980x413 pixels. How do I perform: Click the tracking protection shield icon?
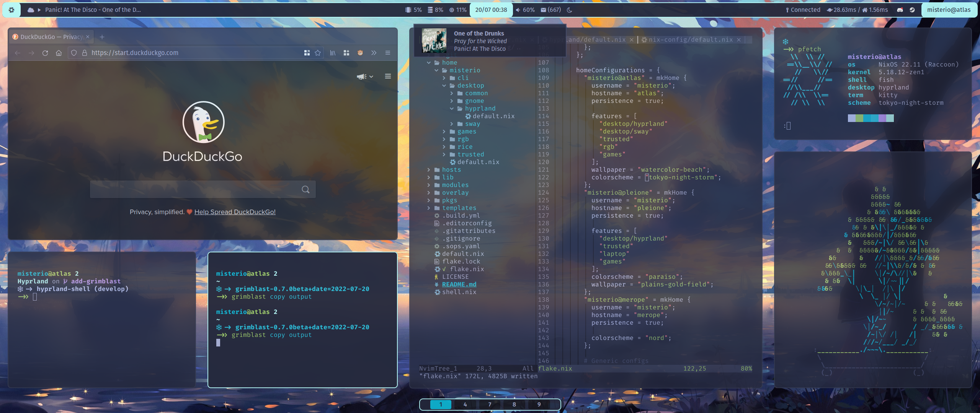coord(74,53)
